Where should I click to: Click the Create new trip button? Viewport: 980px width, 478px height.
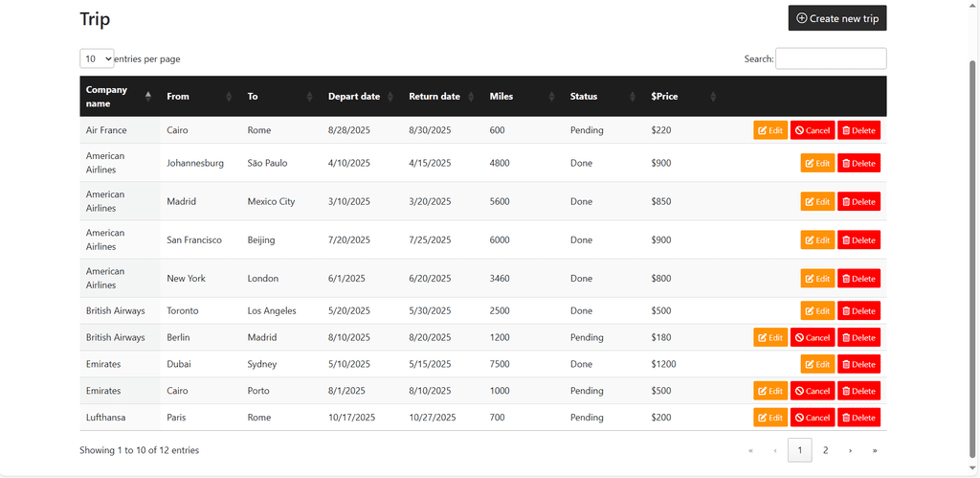pyautogui.click(x=836, y=18)
